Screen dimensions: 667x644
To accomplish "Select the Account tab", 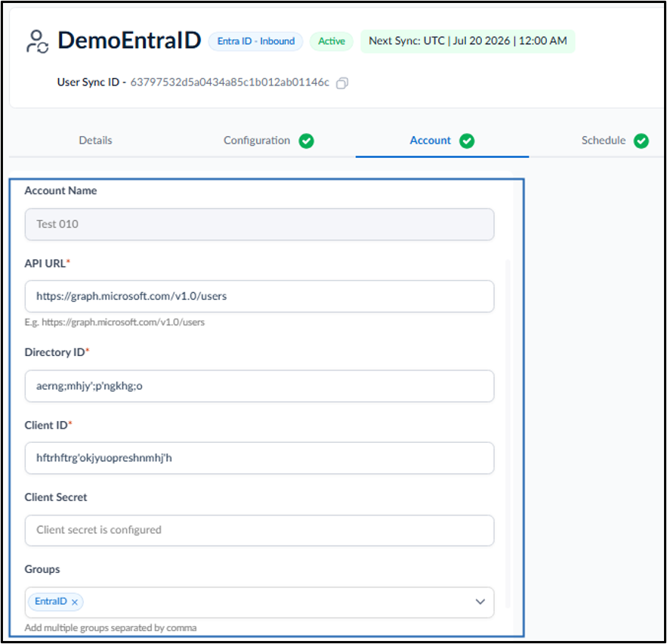I will pyautogui.click(x=430, y=141).
